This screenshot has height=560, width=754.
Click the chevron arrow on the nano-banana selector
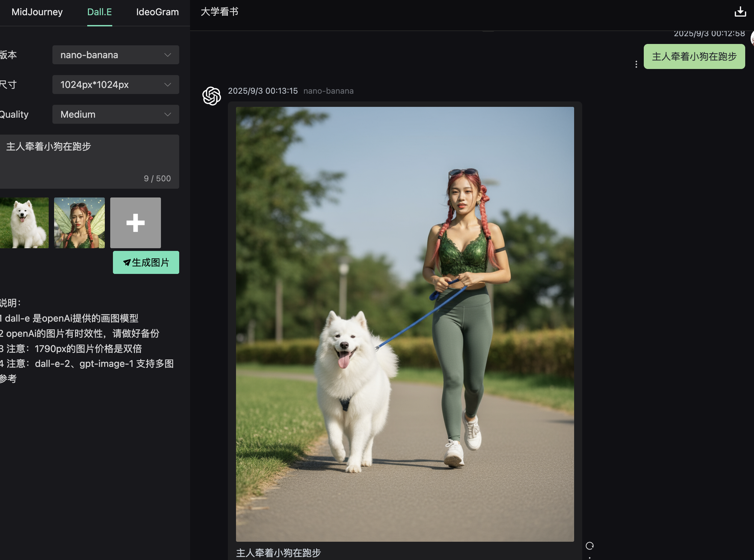167,55
